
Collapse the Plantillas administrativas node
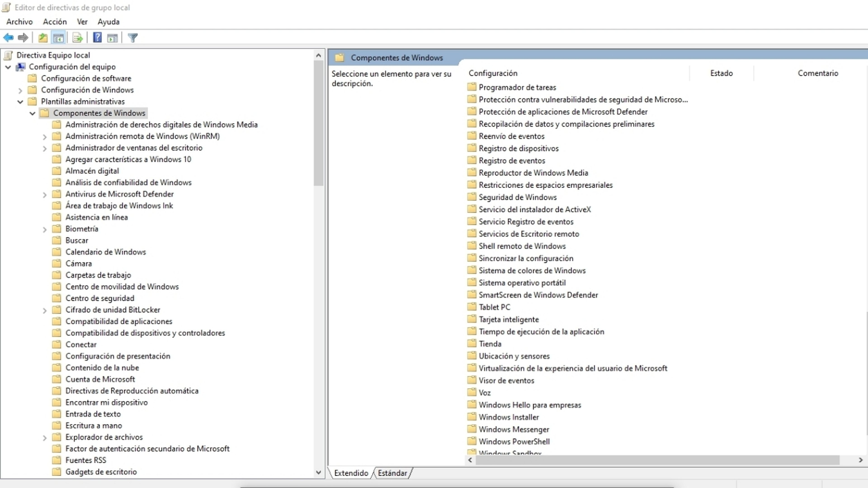click(20, 101)
